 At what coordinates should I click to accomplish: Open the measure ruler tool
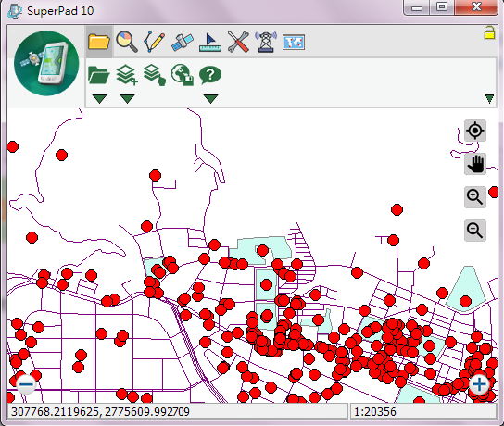coord(210,42)
